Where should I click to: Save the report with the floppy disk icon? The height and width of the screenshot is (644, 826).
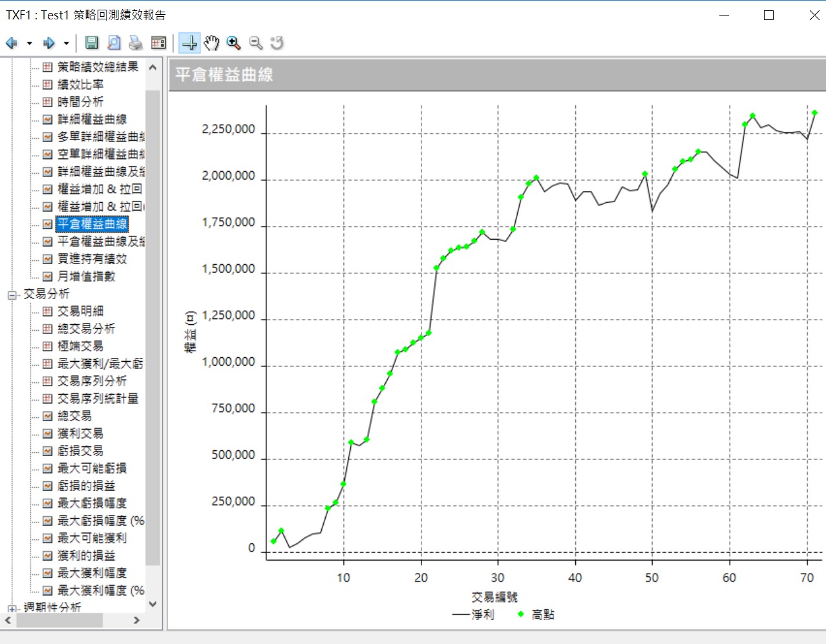click(x=92, y=43)
